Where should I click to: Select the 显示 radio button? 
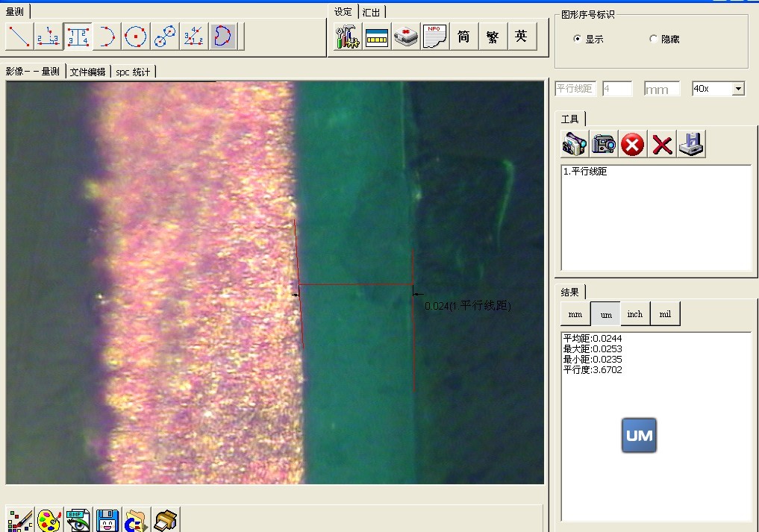point(578,39)
